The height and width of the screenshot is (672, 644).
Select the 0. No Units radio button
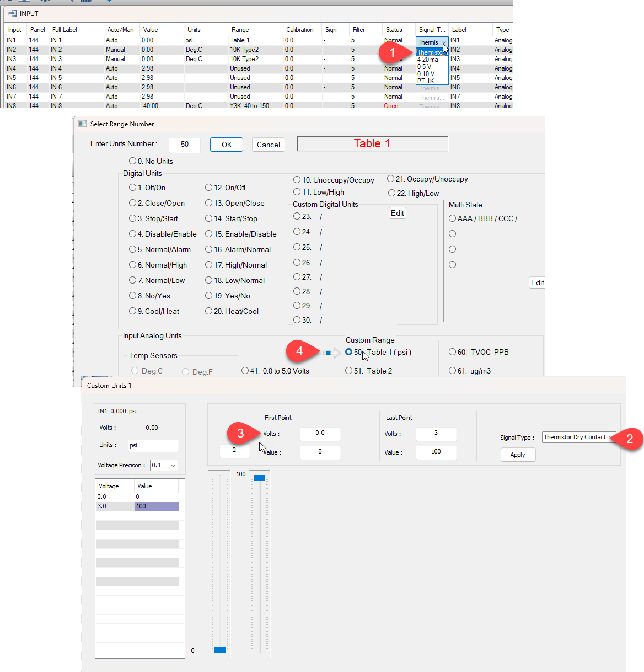(x=132, y=161)
